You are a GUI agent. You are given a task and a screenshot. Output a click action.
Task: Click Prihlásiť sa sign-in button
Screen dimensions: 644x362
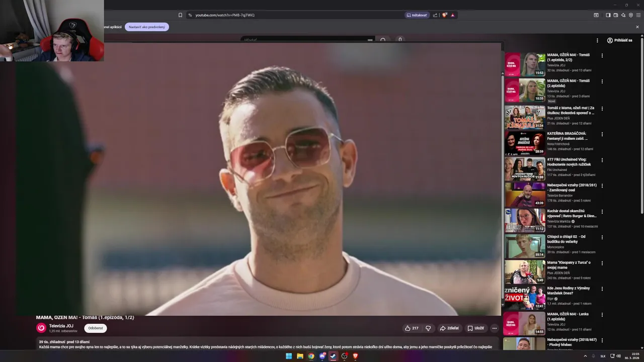(619, 40)
